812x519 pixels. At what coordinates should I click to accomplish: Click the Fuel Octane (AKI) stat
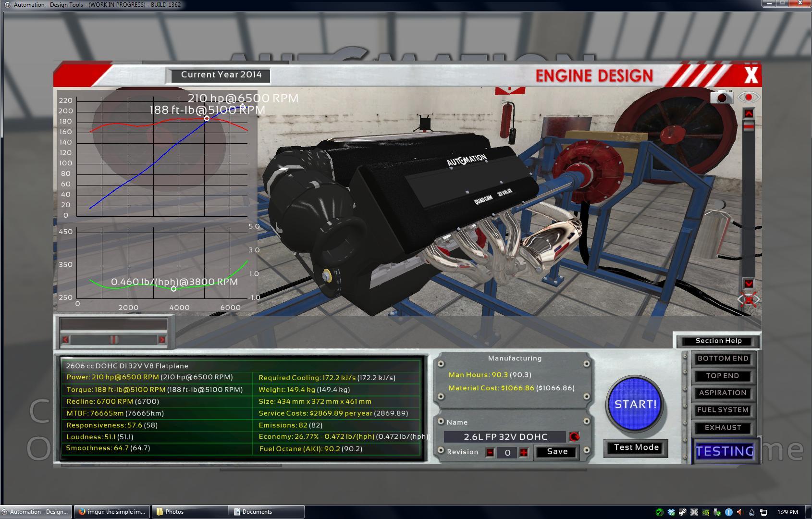[x=310, y=449]
